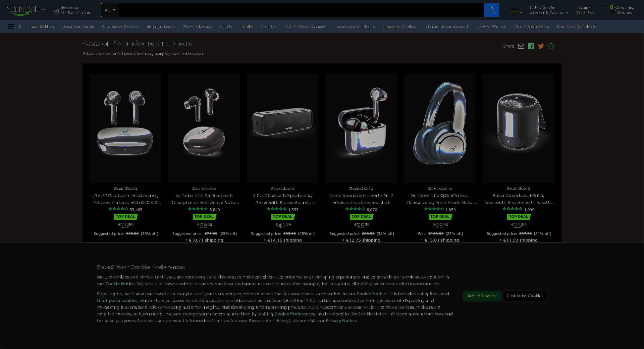Screen dimensions: 644x349
Task: Open Life P3 earbuds product image
Action: tap(204, 128)
